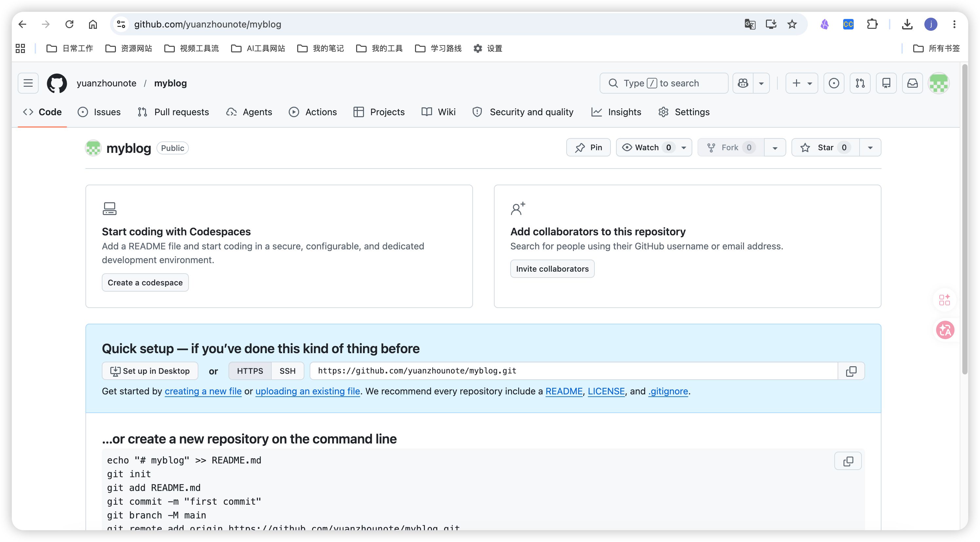Open the repository Settings tab
This screenshot has height=542, width=980.
coord(684,112)
